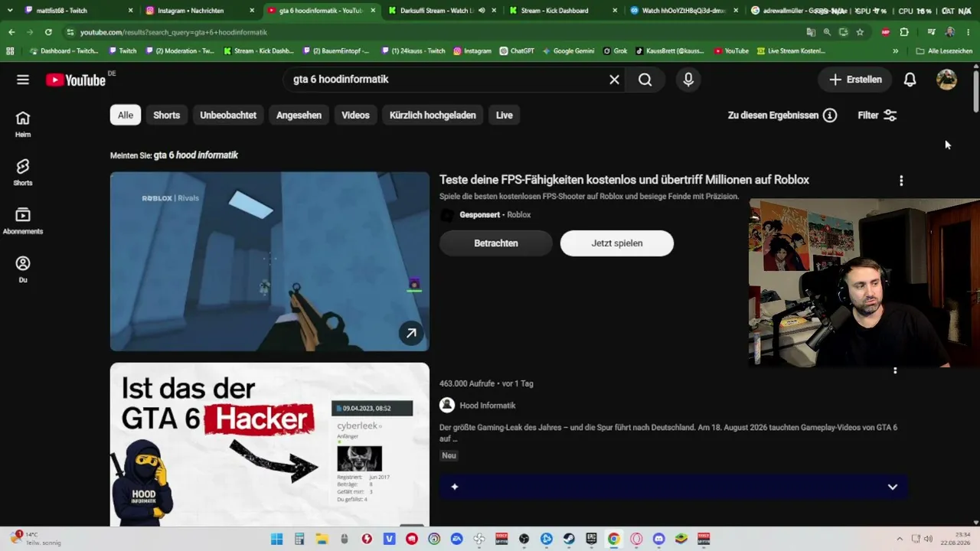This screenshot has width=980, height=551.
Task: Click the Betrachten button on the ad
Action: (496, 243)
